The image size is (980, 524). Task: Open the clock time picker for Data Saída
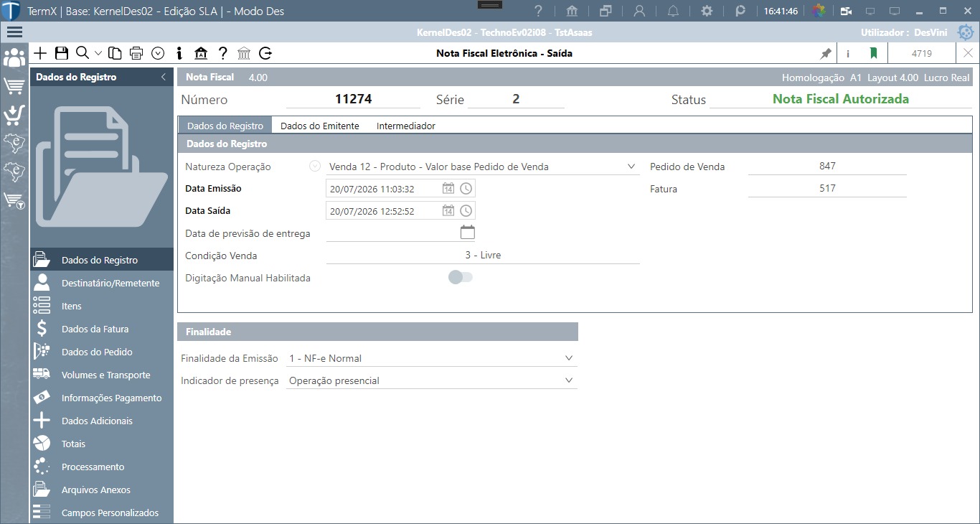coord(466,211)
